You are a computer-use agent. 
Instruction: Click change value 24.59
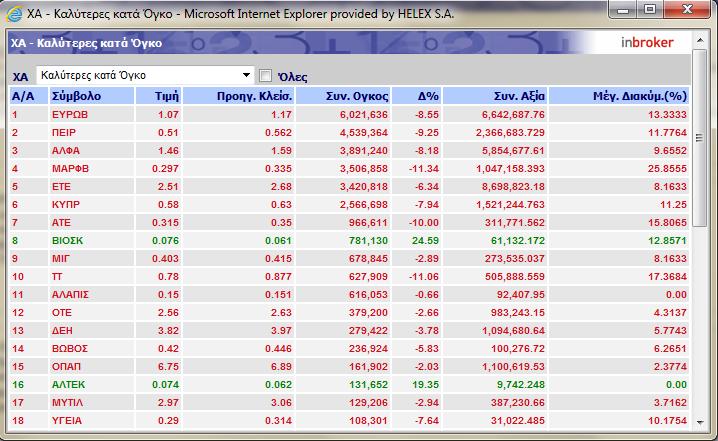[425, 240]
